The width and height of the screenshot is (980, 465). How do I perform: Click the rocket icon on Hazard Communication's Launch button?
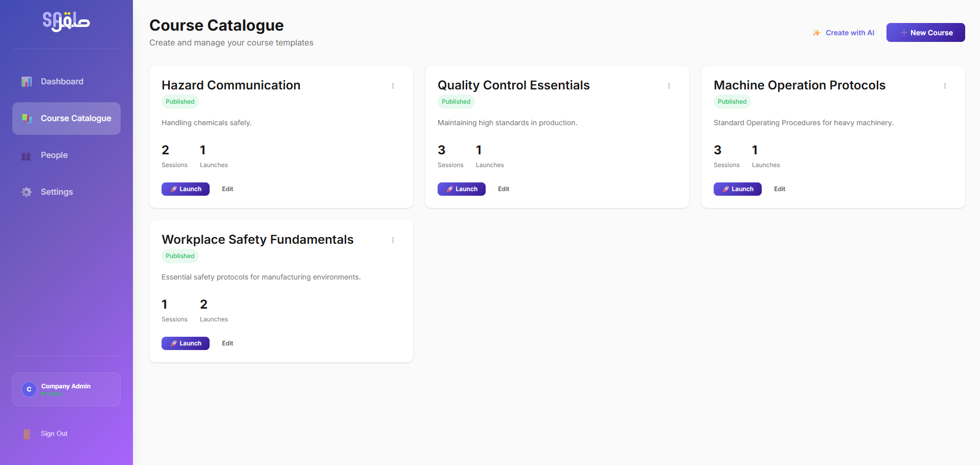174,189
